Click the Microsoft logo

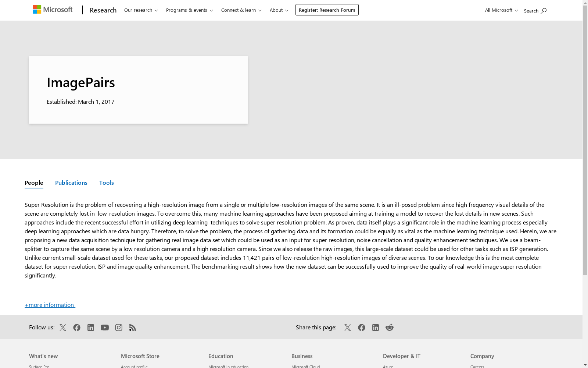pyautogui.click(x=53, y=10)
